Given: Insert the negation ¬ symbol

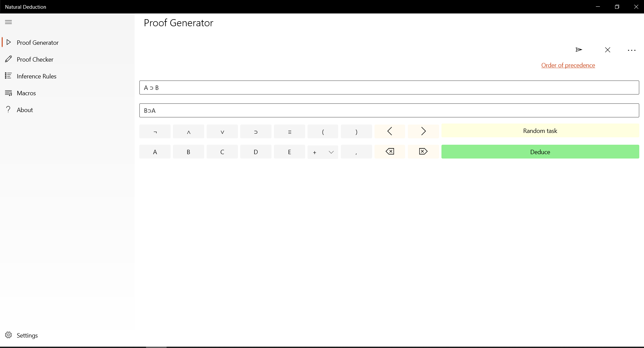Looking at the screenshot, I should point(155,132).
